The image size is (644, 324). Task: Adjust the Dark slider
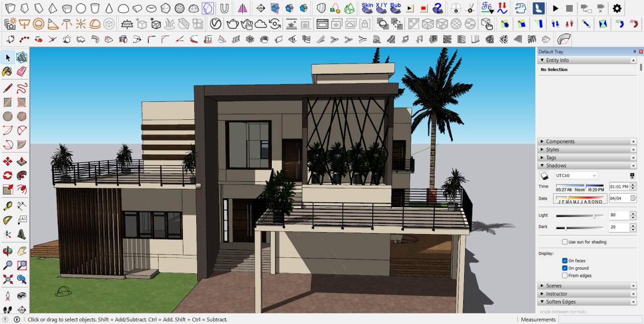580,228
